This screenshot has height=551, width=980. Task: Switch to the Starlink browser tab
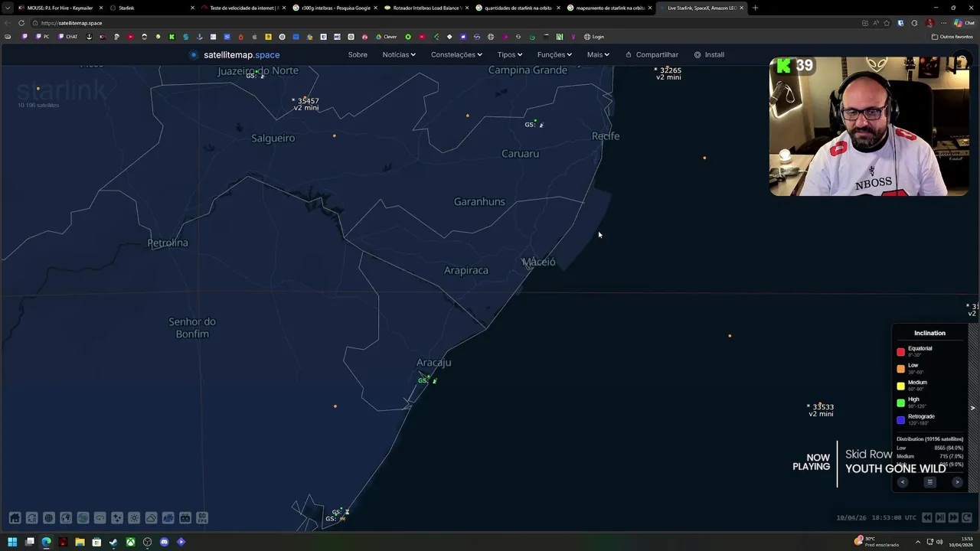(152, 8)
